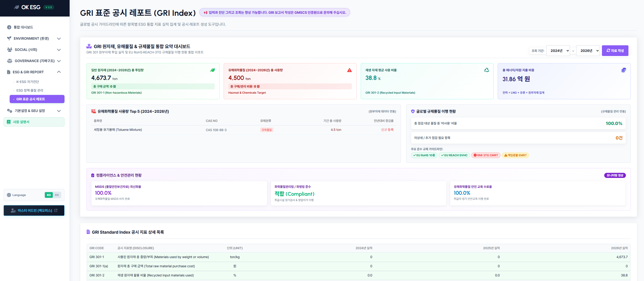Click the green leaf icon in 일반 원자재 card
The image size is (644, 281).
[x=212, y=70]
